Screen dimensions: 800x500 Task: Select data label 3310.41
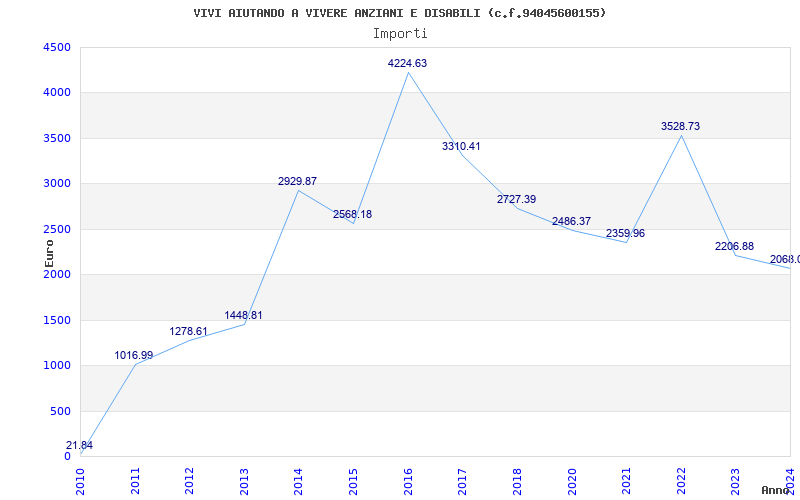tap(461, 146)
